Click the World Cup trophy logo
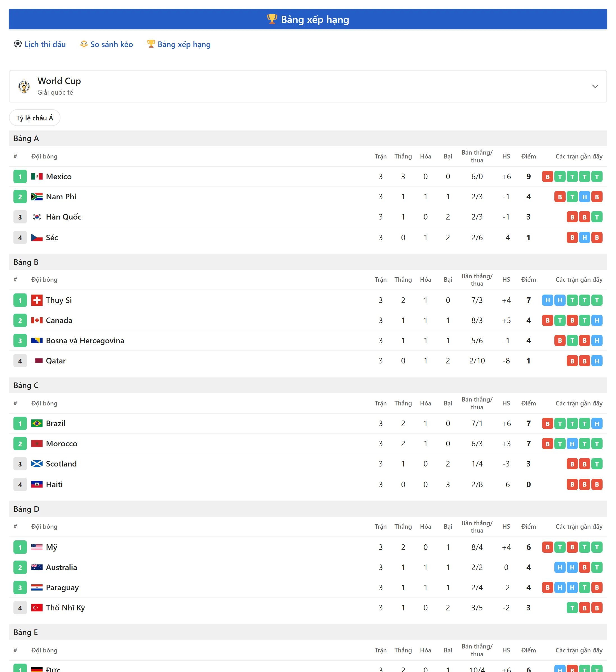Viewport: 616px width, 672px height. (x=24, y=86)
